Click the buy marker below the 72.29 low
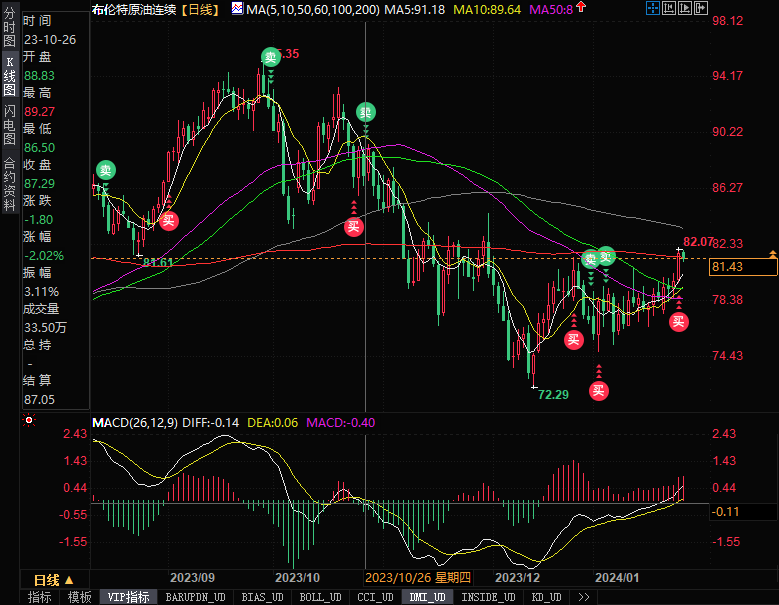The height and width of the screenshot is (605, 779). (x=599, y=390)
